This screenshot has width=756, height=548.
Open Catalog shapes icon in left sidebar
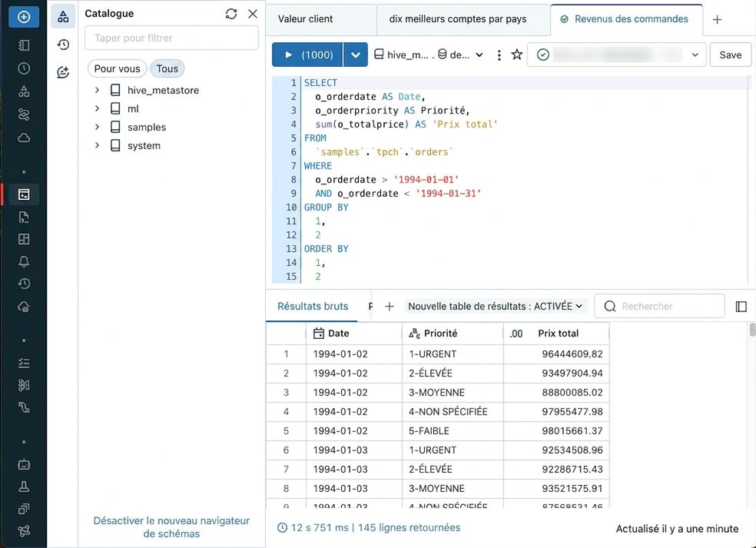pyautogui.click(x=24, y=91)
